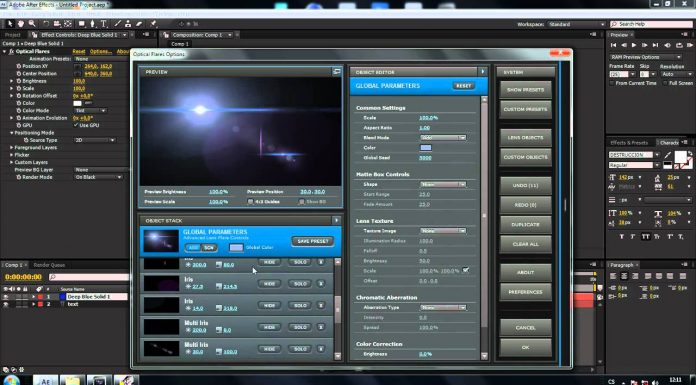Pick the Common Settings Color swatch
696x385 pixels.
(x=426, y=148)
